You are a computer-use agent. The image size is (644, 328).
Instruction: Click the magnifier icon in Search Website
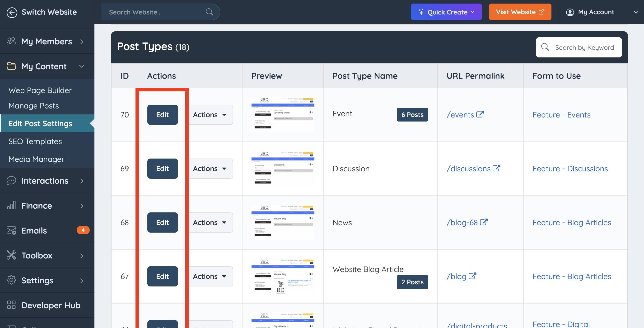pos(209,12)
